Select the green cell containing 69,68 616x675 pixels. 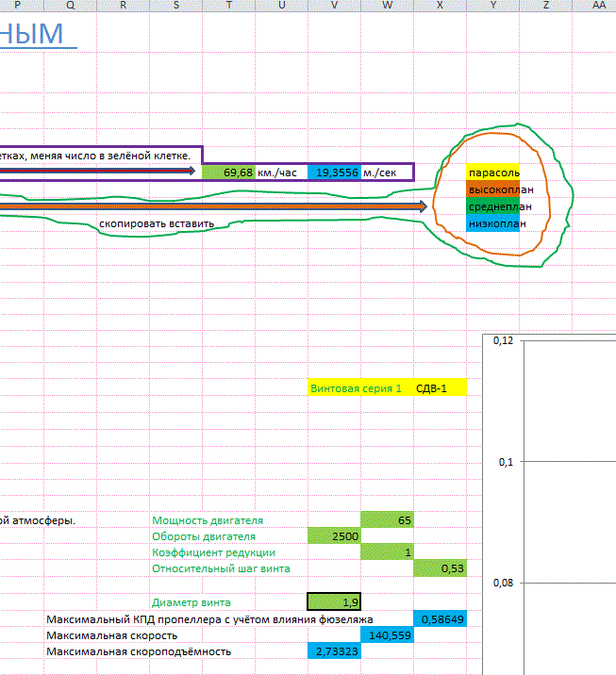tap(228, 173)
